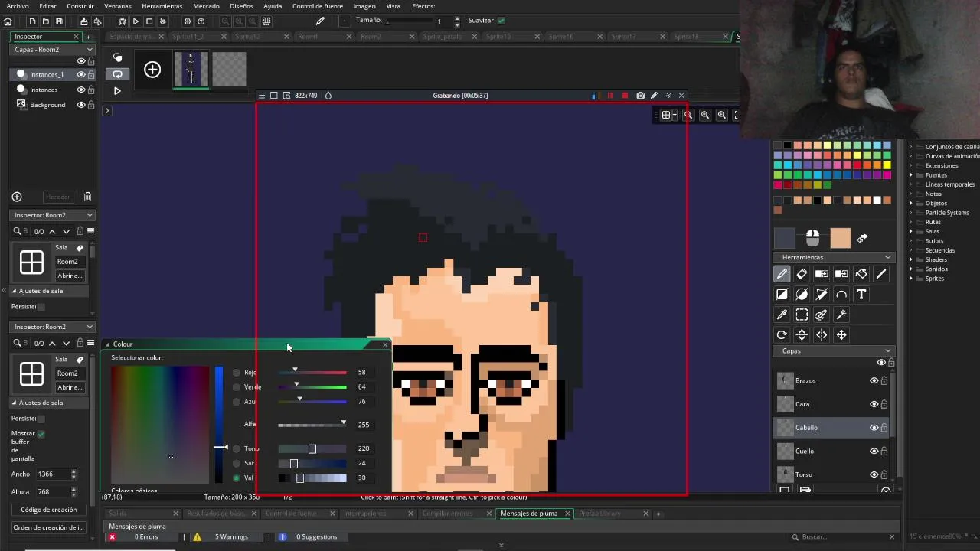Select the Tono radio button
Screen dimensions: 980x551
point(236,448)
